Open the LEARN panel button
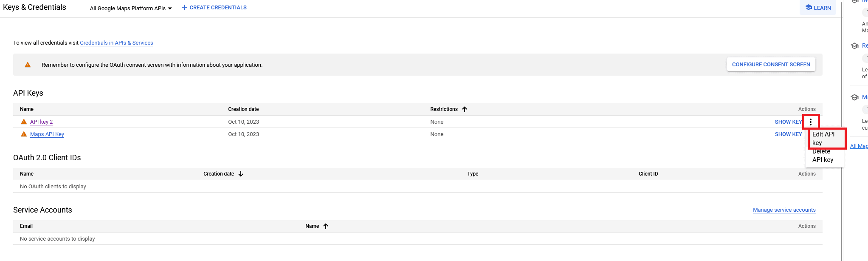Screen dimensions: 868x261 (x=818, y=8)
